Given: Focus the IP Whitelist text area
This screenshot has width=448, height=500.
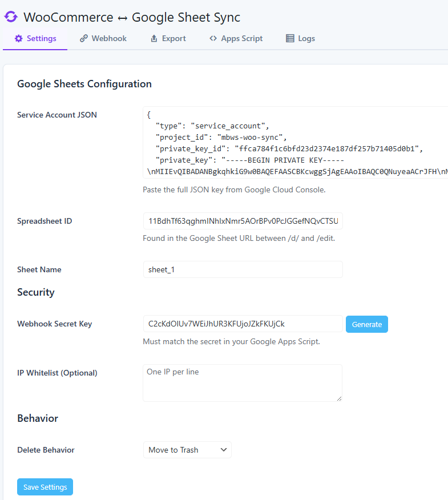Looking at the screenshot, I should tap(243, 382).
